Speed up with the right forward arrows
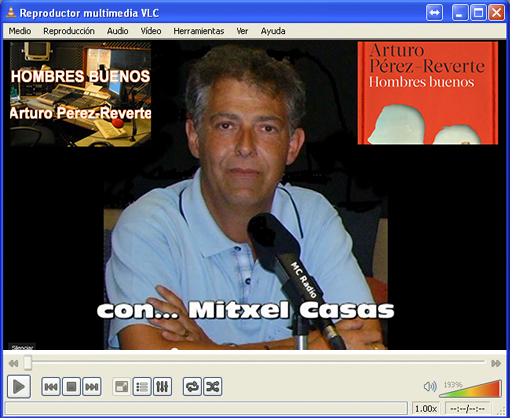This screenshot has height=418, width=510. [x=496, y=363]
